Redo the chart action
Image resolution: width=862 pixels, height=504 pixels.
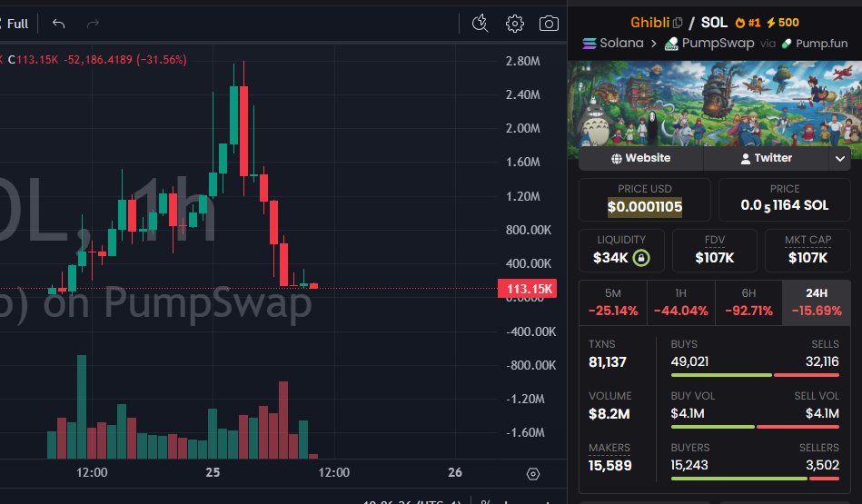[93, 24]
